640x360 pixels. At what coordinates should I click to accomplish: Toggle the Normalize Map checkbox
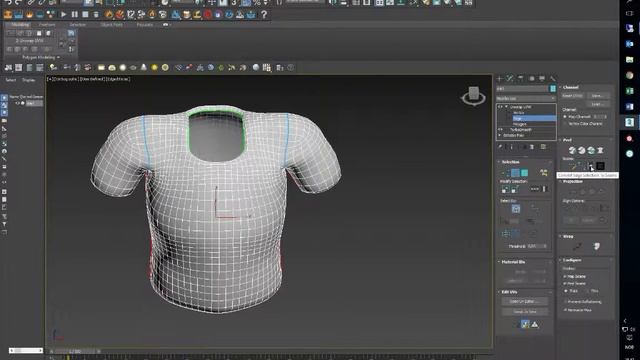click(x=565, y=310)
